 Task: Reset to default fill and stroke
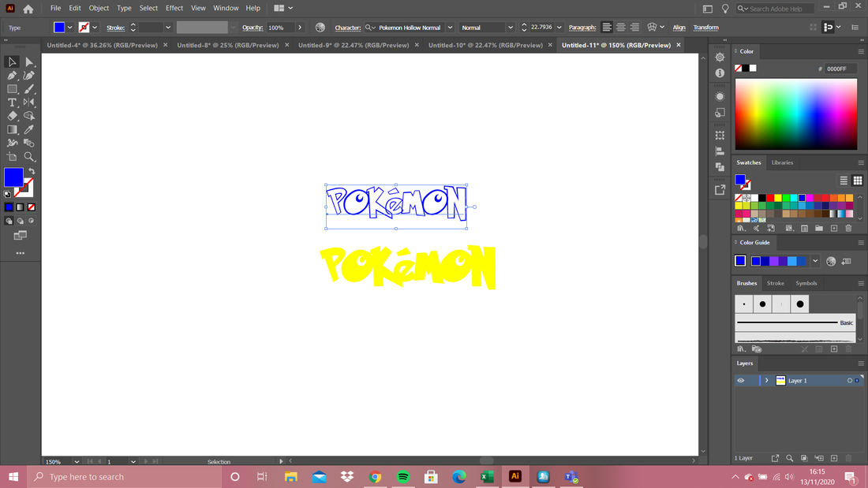[7, 194]
